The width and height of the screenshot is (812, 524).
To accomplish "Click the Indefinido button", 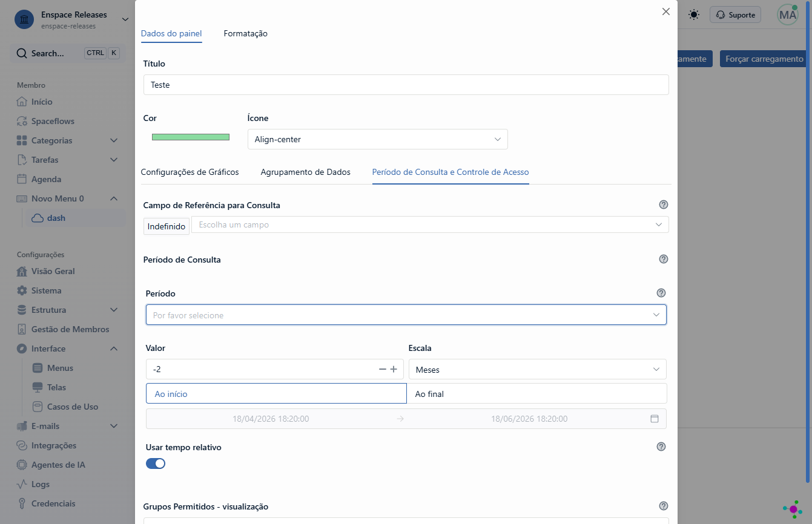I will (167, 226).
